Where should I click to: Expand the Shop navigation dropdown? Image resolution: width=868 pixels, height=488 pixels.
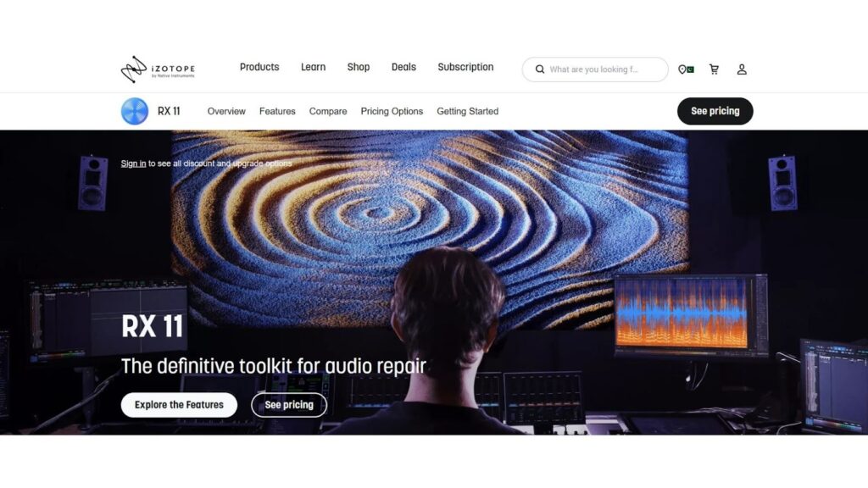point(359,67)
